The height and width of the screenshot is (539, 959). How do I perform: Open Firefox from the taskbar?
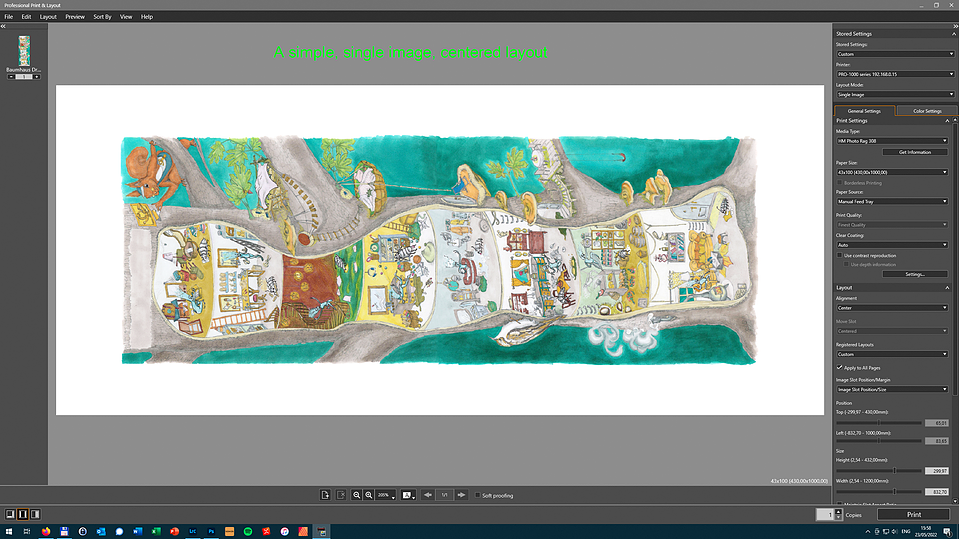[46, 532]
